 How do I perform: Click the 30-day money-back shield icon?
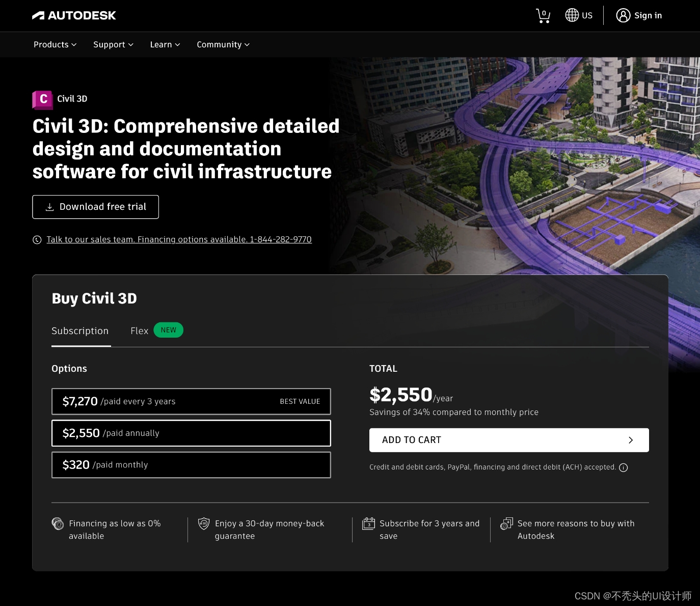click(x=204, y=524)
